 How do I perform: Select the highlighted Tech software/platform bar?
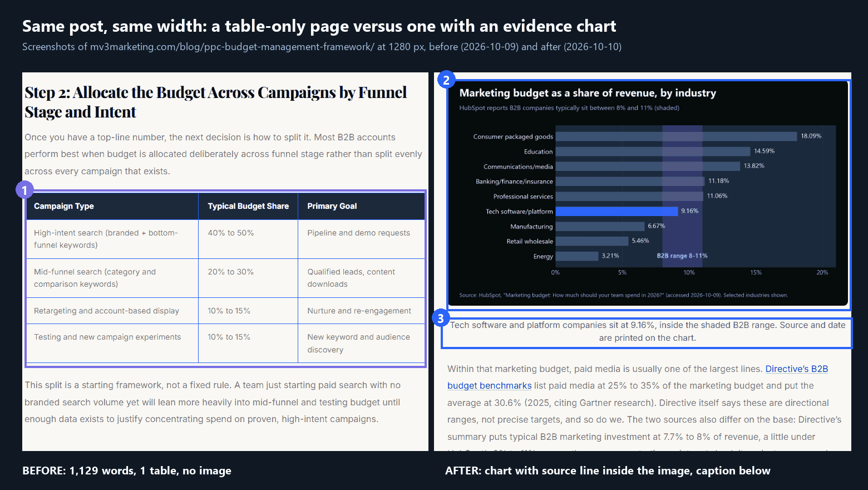point(617,211)
